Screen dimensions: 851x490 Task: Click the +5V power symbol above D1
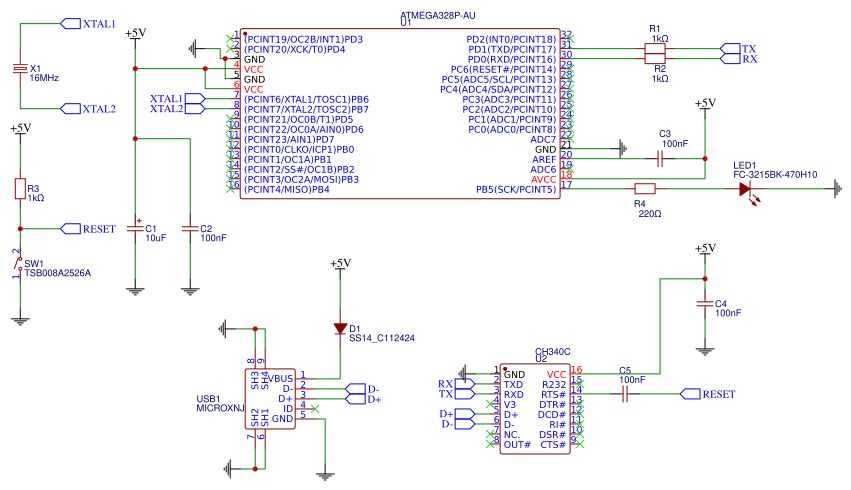click(x=340, y=265)
